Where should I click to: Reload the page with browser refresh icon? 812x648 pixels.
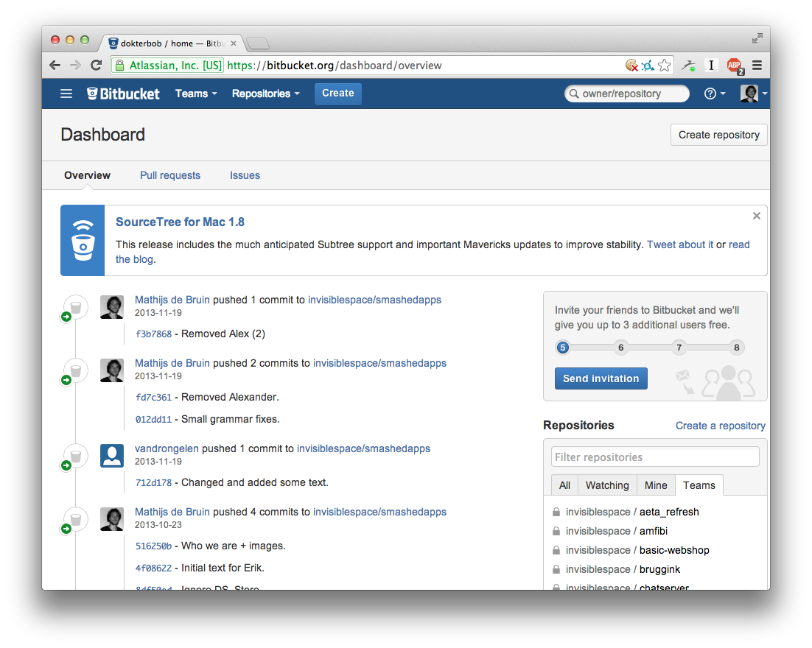tap(96, 66)
